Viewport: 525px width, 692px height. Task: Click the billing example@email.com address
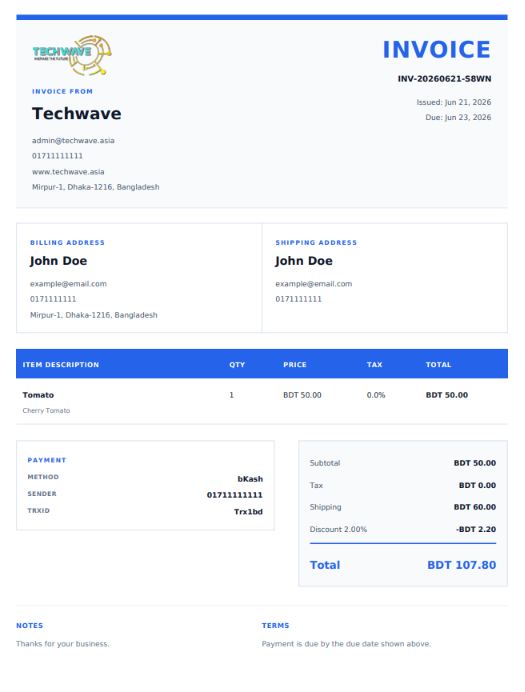pos(68,284)
